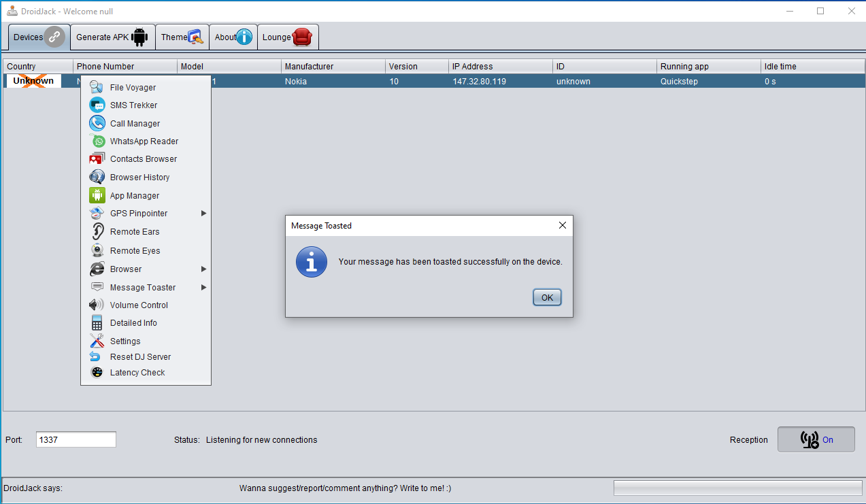Click the unknown ID cell
866x504 pixels.
(x=605, y=81)
